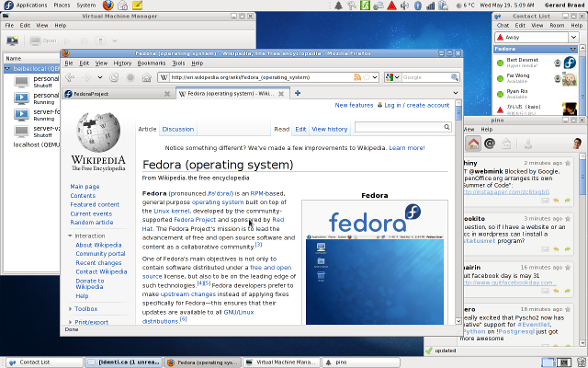Click the 'Log in / create account' link
Viewport: 588px width, 368px height.
click(x=416, y=105)
